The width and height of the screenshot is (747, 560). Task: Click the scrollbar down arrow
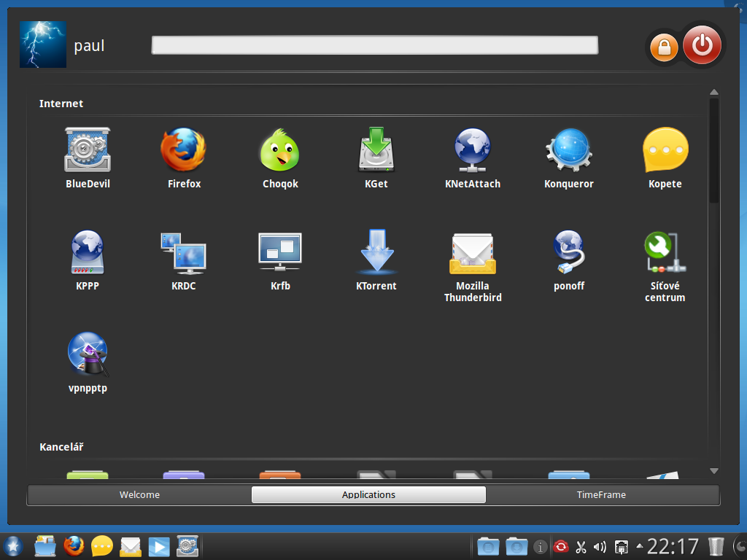click(713, 470)
